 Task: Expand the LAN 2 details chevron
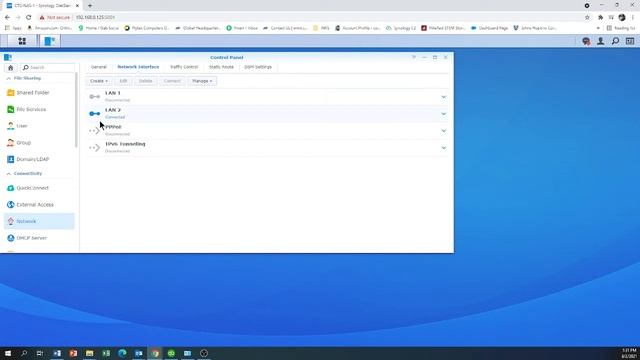click(444, 113)
